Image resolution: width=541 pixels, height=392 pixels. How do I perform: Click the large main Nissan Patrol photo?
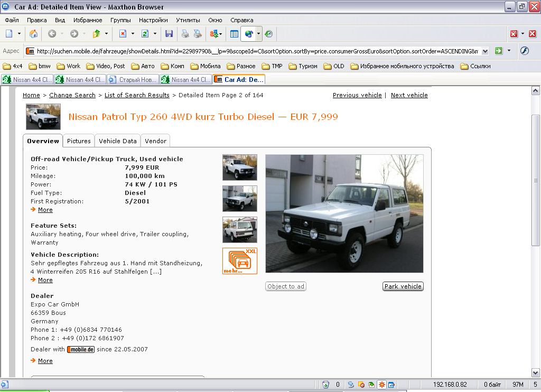pyautogui.click(x=344, y=213)
